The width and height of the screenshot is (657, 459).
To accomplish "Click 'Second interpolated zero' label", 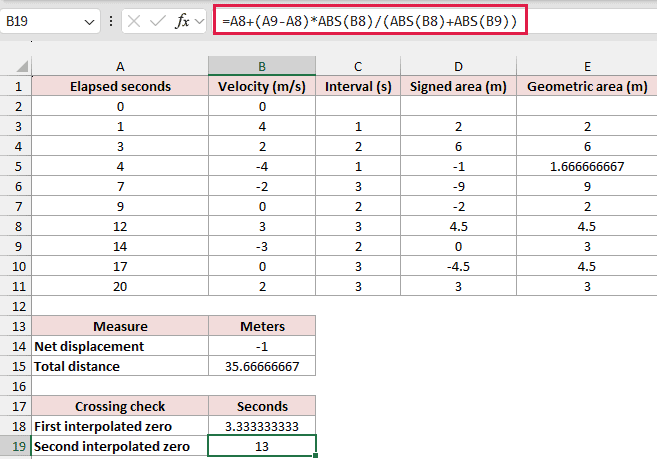I will click(x=111, y=446).
